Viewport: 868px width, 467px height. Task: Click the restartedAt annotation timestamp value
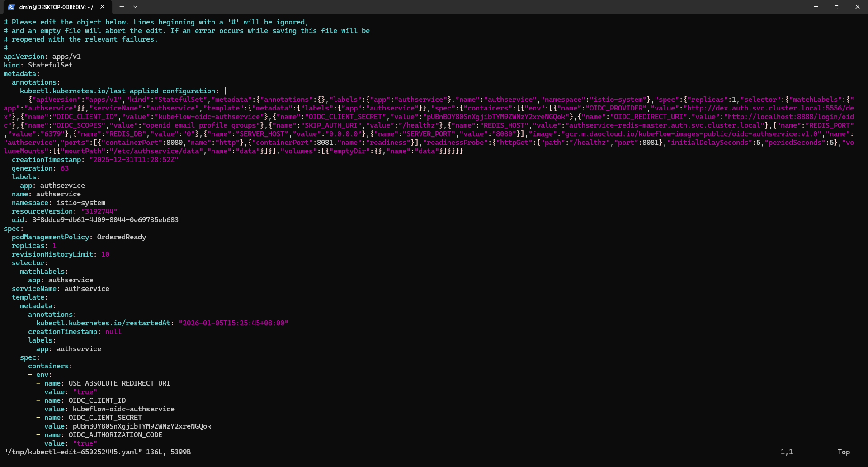pos(233,323)
